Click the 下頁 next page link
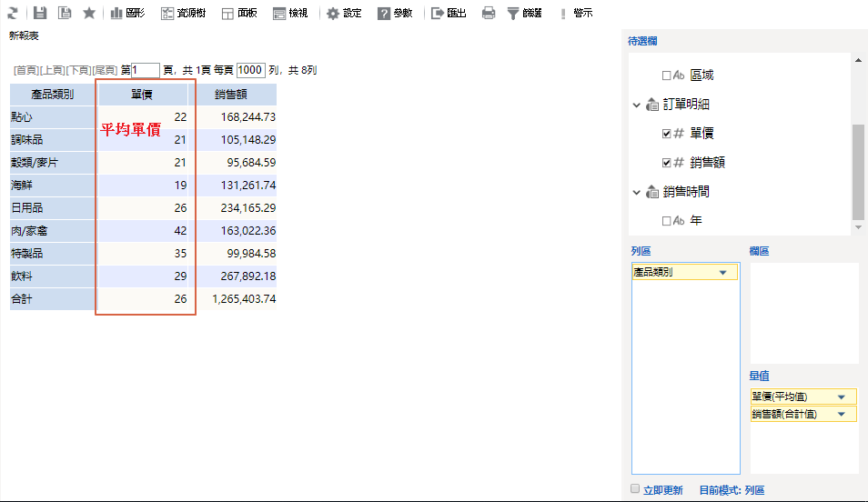Screen dimensions: 868x502 coord(78,70)
